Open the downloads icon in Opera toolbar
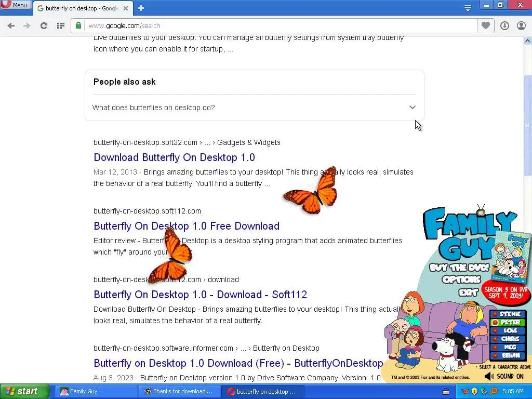 click(504, 26)
